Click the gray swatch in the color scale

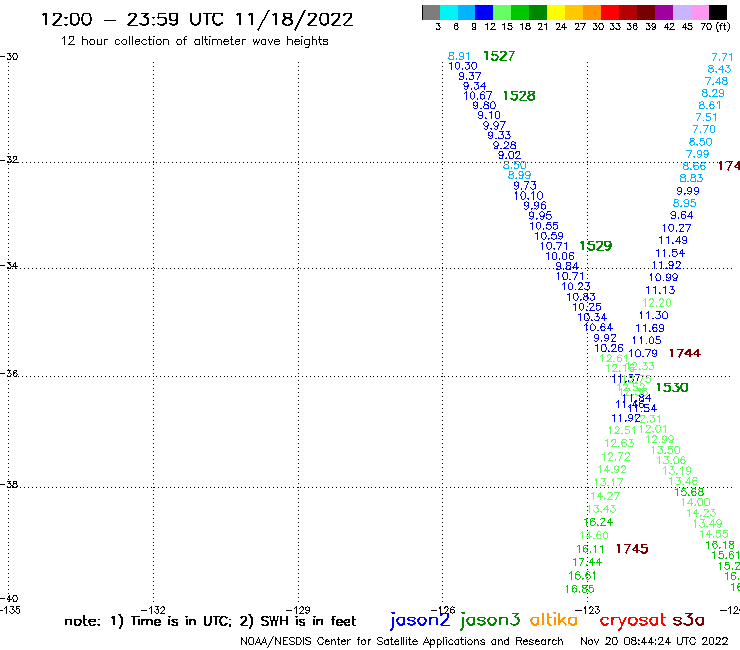coord(431,12)
